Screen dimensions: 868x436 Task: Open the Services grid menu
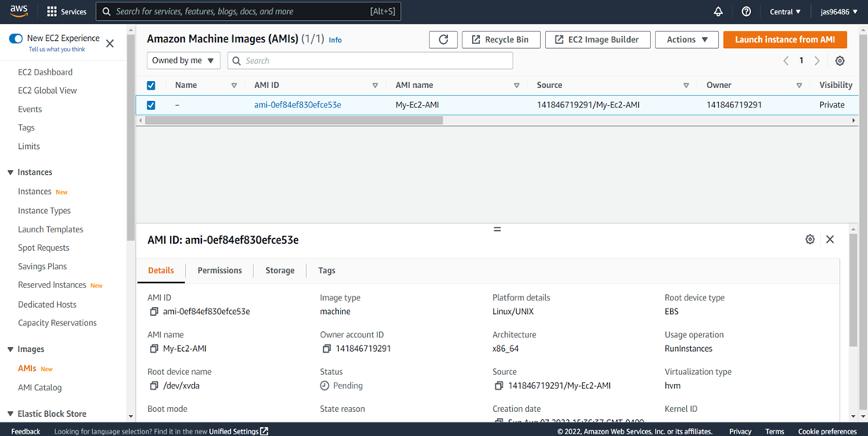pyautogui.click(x=67, y=11)
